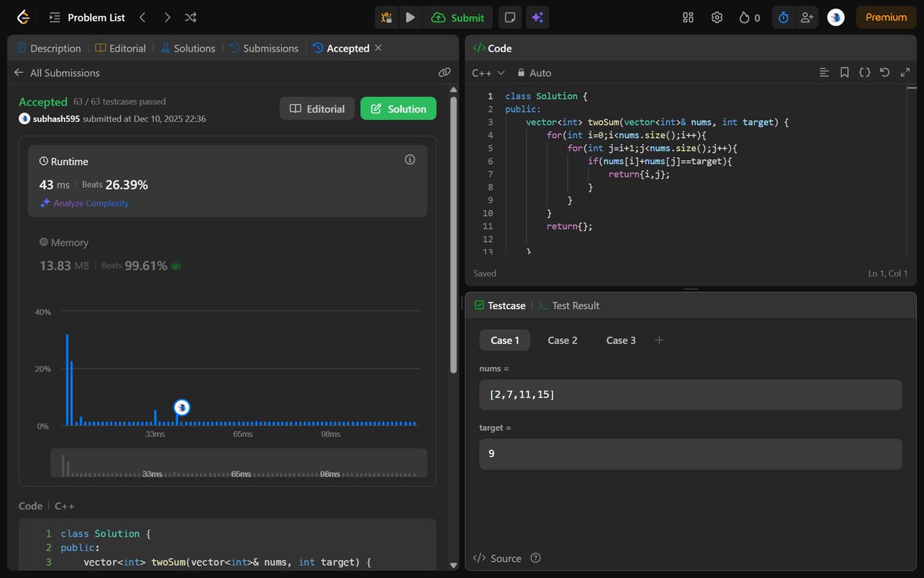Viewport: 924px width, 578px height.
Task: Close the Accepted tab
Action: (x=378, y=48)
